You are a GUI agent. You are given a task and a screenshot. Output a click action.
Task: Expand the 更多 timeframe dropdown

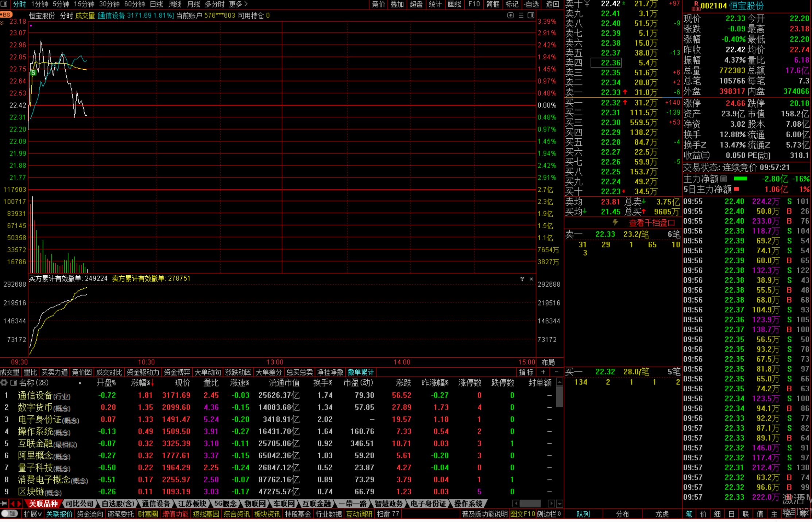tap(238, 4)
